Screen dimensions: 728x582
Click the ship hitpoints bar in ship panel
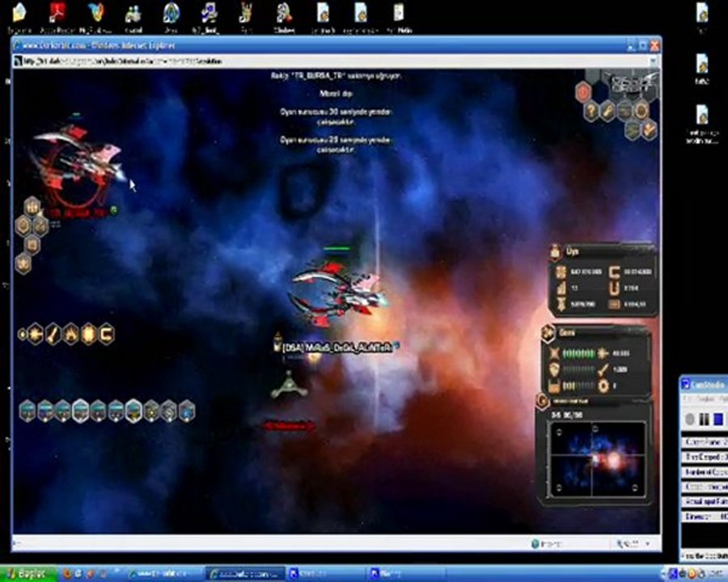coord(578,354)
